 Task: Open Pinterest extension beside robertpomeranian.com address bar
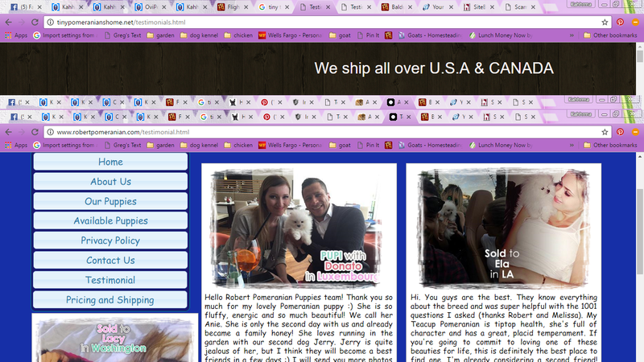point(620,132)
